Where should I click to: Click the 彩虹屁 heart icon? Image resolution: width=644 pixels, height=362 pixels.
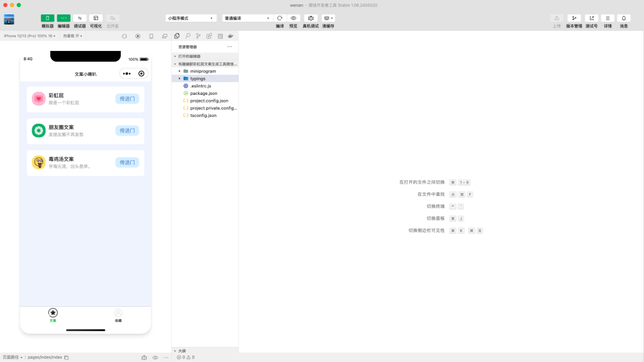pos(38,99)
